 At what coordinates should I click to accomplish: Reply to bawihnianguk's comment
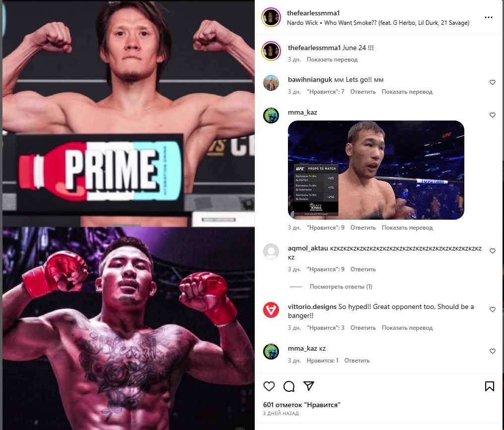[x=363, y=92]
